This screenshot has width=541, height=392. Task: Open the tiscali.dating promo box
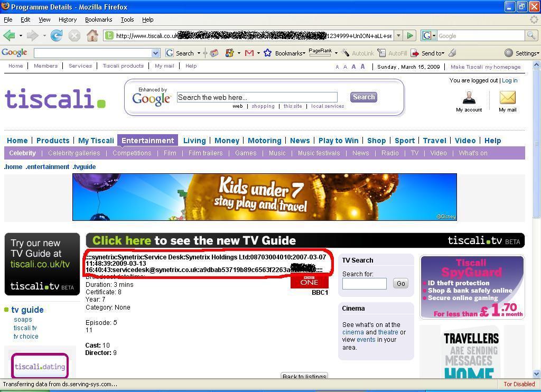40,366
